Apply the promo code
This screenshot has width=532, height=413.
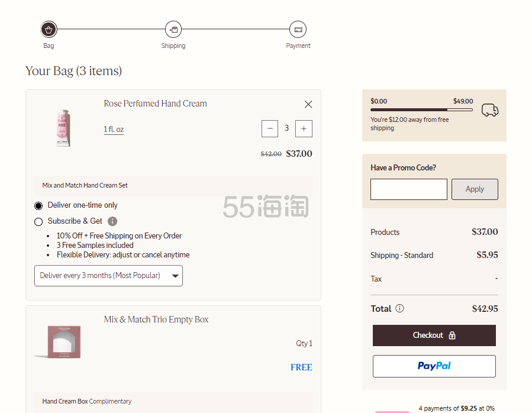[x=475, y=189]
